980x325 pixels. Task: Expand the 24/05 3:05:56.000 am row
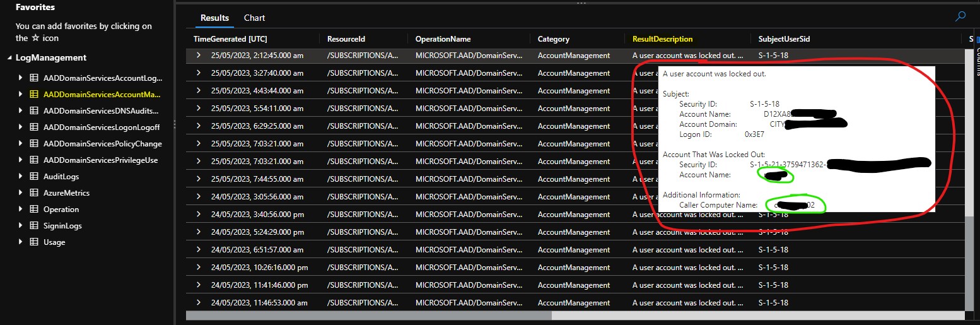[x=199, y=196]
